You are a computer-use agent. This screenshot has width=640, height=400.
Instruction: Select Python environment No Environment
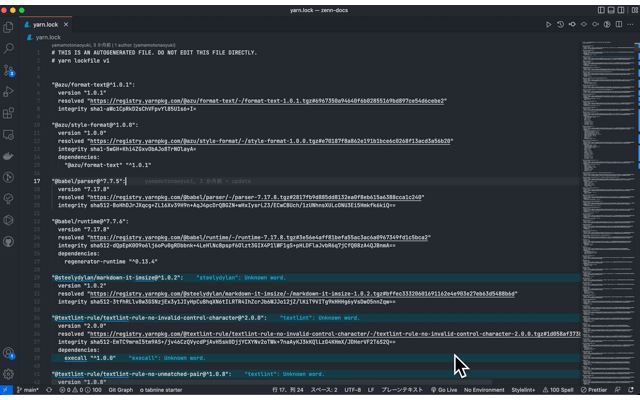pyautogui.click(x=484, y=390)
